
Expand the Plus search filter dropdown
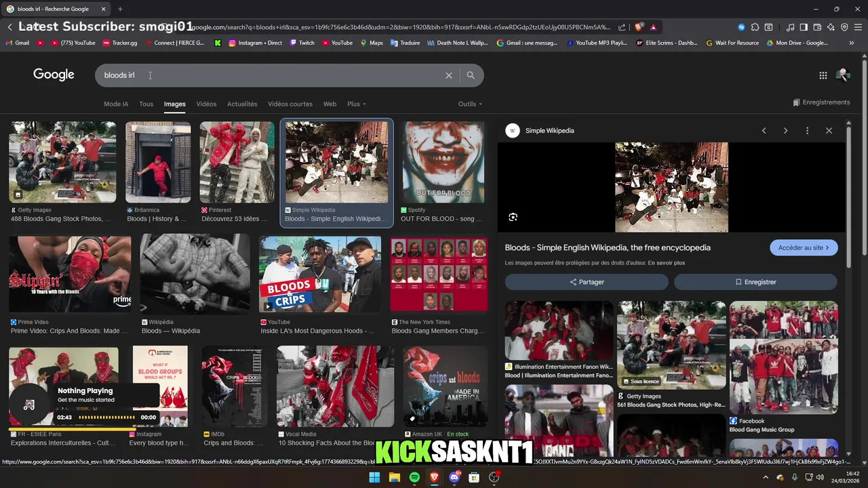click(357, 104)
